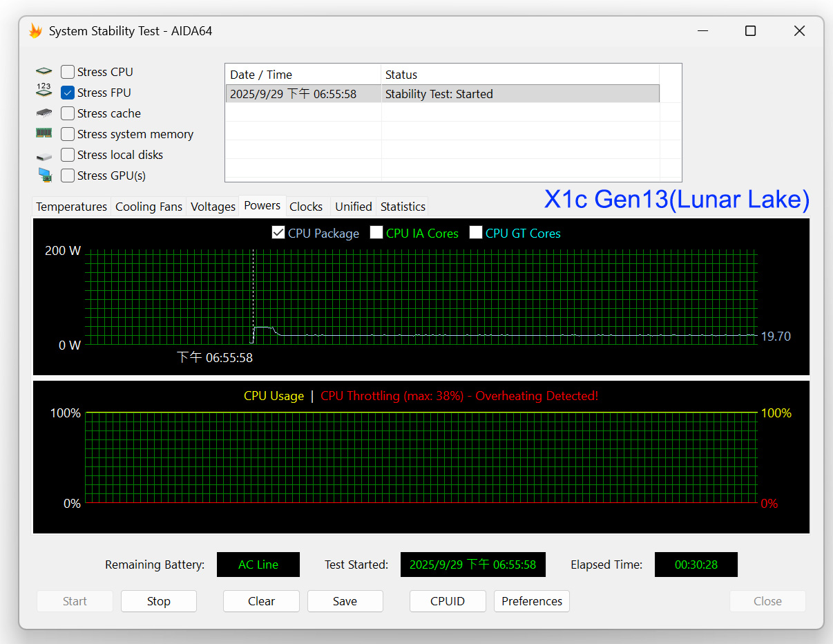Open the Cooling Fans tab
833x644 pixels.
pos(149,207)
